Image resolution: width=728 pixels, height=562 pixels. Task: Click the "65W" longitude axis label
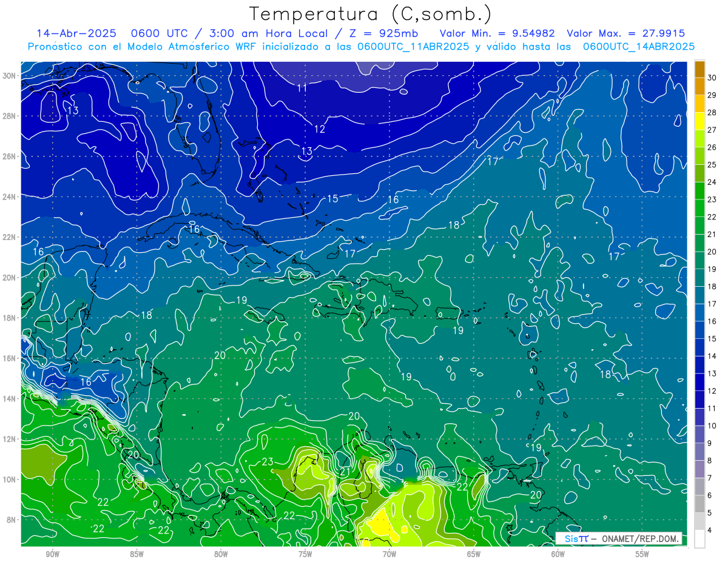click(473, 554)
